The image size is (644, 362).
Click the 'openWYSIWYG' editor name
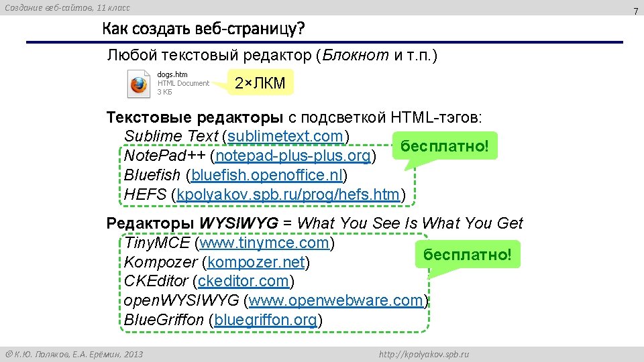tap(181, 300)
